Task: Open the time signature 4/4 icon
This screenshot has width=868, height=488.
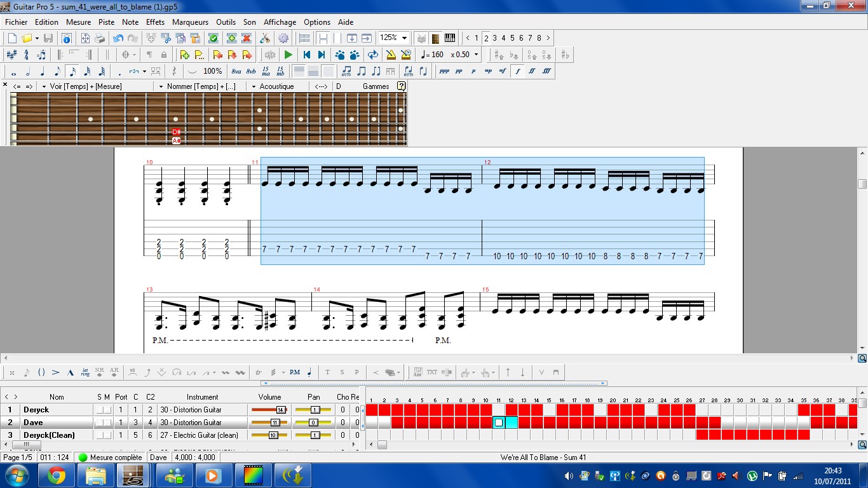Action: point(26,55)
